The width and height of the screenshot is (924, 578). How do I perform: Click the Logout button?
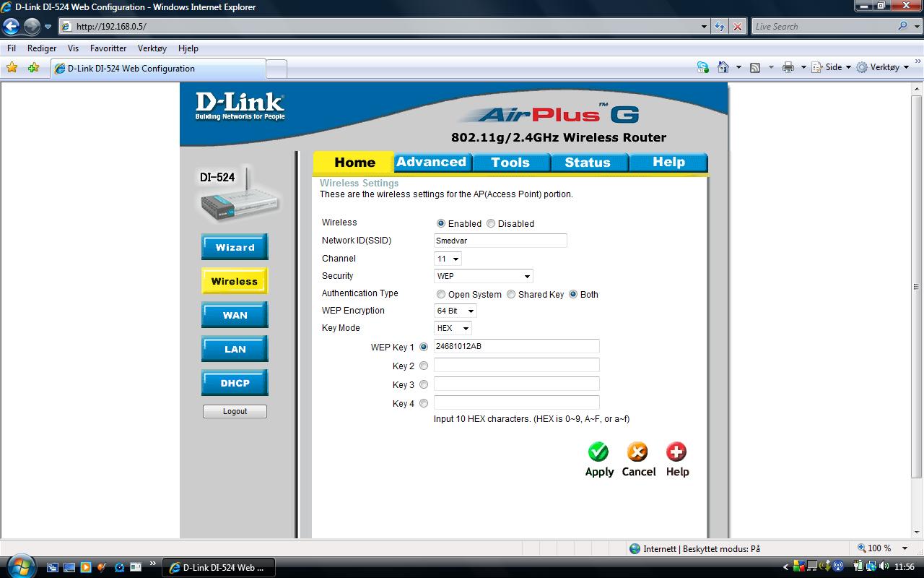[235, 411]
